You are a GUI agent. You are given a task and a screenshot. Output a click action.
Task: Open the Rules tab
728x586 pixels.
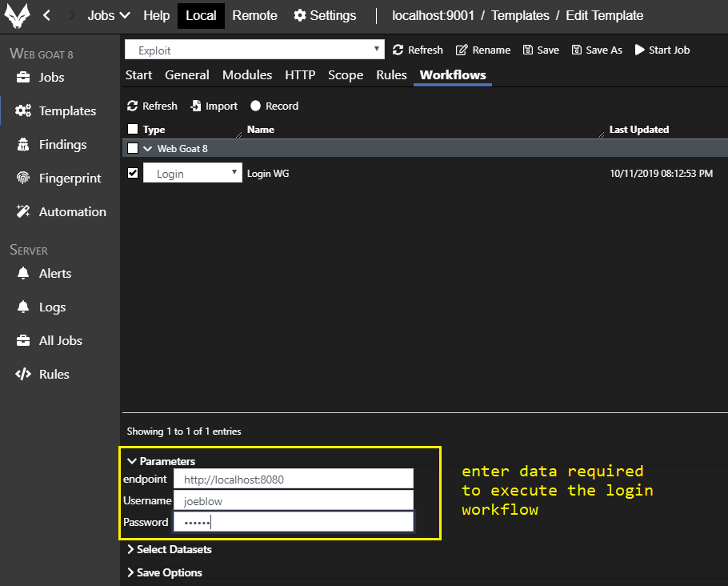[x=391, y=74]
